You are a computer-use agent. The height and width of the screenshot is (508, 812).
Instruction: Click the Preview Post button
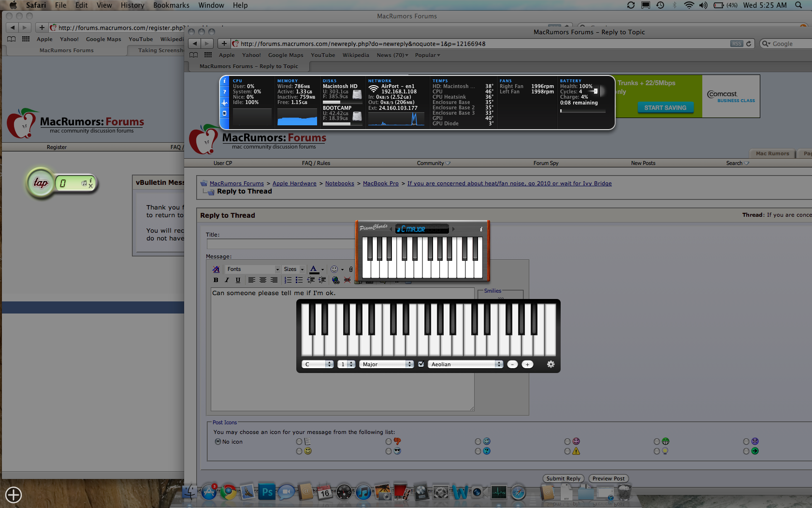tap(609, 478)
